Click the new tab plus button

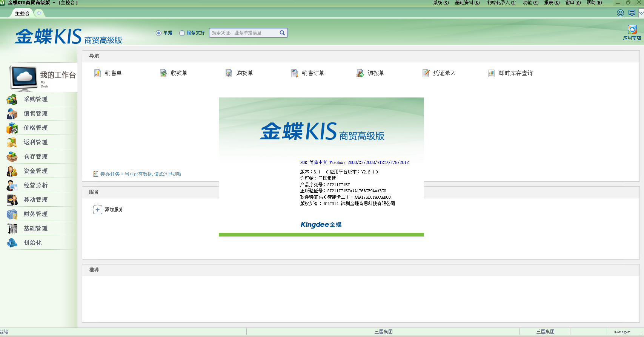39,13
